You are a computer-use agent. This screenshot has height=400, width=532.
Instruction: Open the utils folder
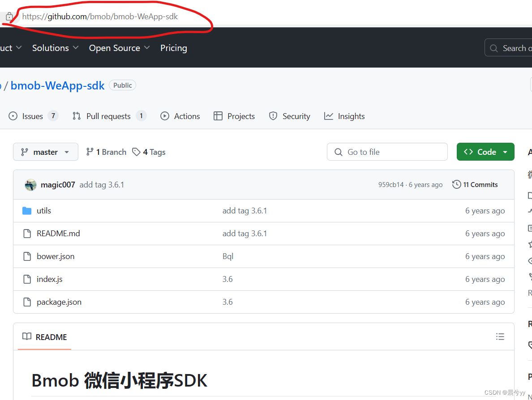44,211
